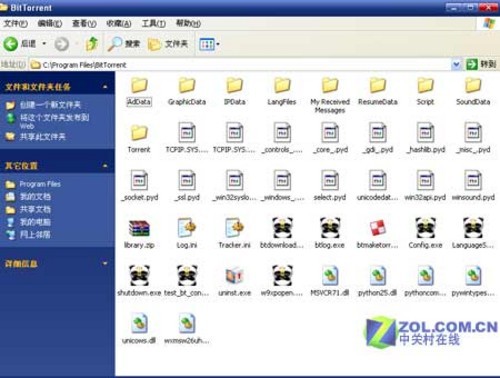Click the Go button beside address bar

pos(481,64)
